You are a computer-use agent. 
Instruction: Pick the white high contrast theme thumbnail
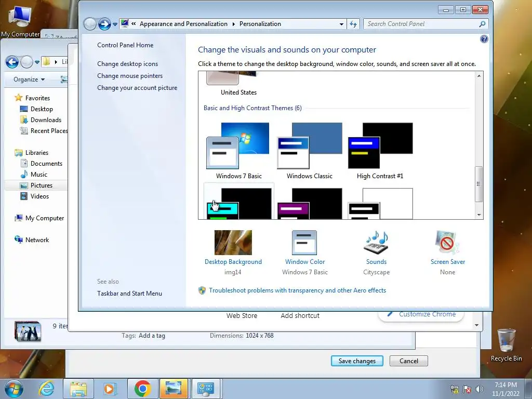click(x=380, y=203)
